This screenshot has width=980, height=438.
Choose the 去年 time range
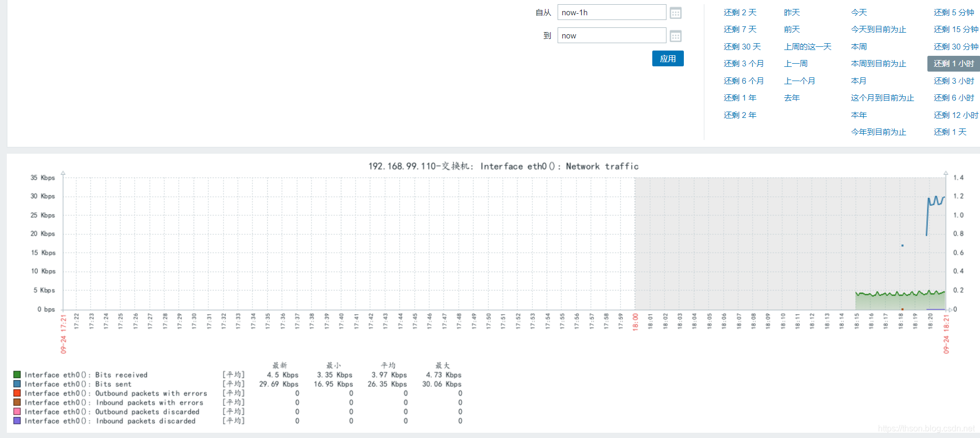(792, 97)
